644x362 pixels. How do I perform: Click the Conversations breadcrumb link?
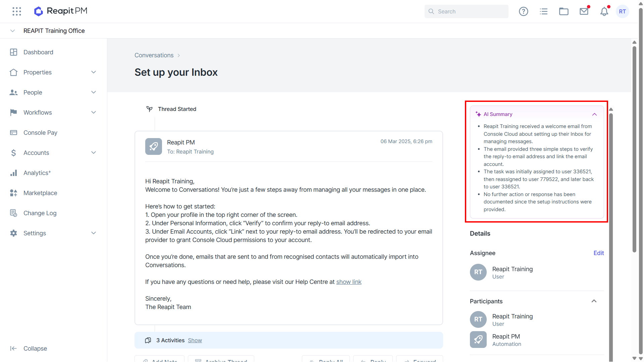(154, 55)
